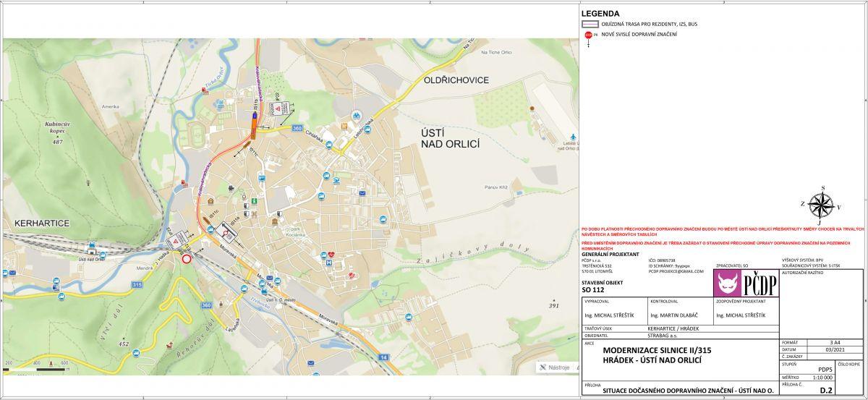Click the airplane icon at Letiště Ústí nad Orlicí

[x=573, y=137]
